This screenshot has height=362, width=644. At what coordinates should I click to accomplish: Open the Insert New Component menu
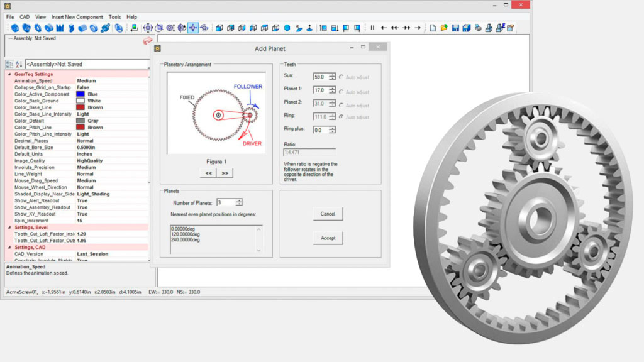[77, 17]
